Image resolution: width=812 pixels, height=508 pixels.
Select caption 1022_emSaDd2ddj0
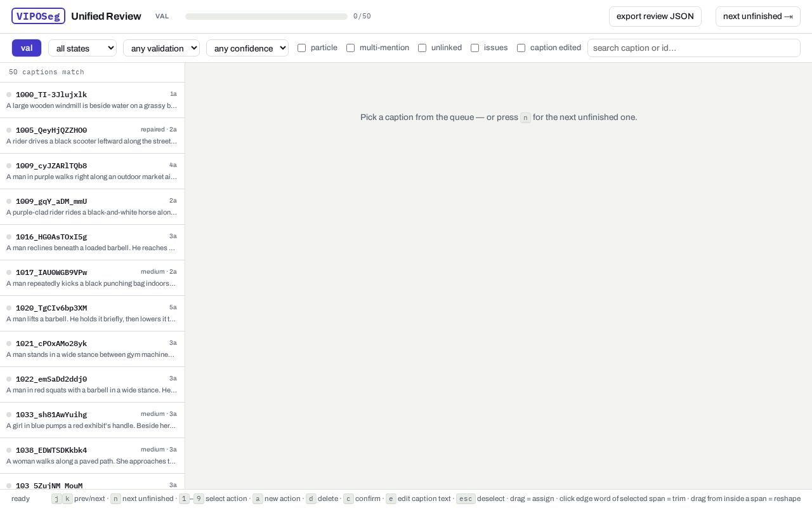92,385
